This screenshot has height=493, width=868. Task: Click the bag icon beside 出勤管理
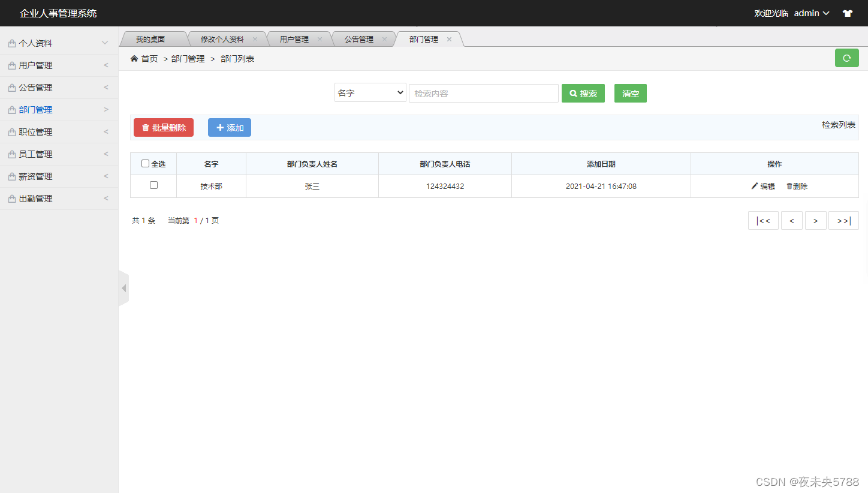coord(12,199)
